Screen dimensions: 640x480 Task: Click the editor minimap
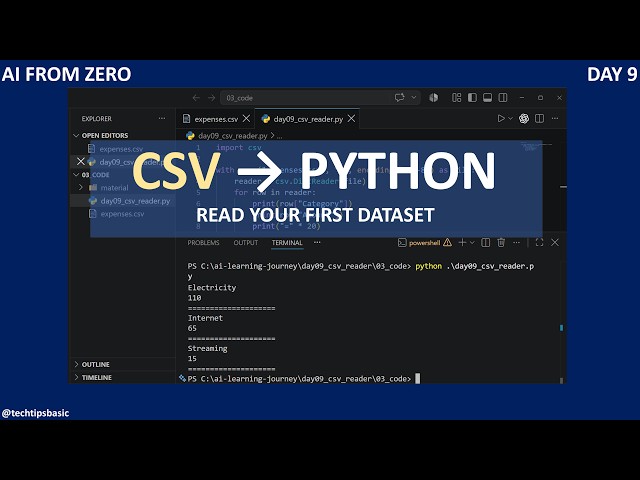click(538, 147)
